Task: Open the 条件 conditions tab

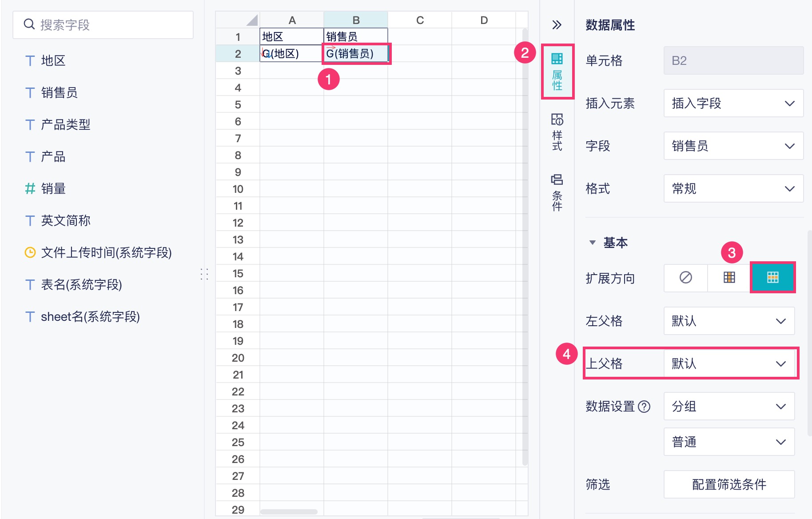Action: pos(557,192)
